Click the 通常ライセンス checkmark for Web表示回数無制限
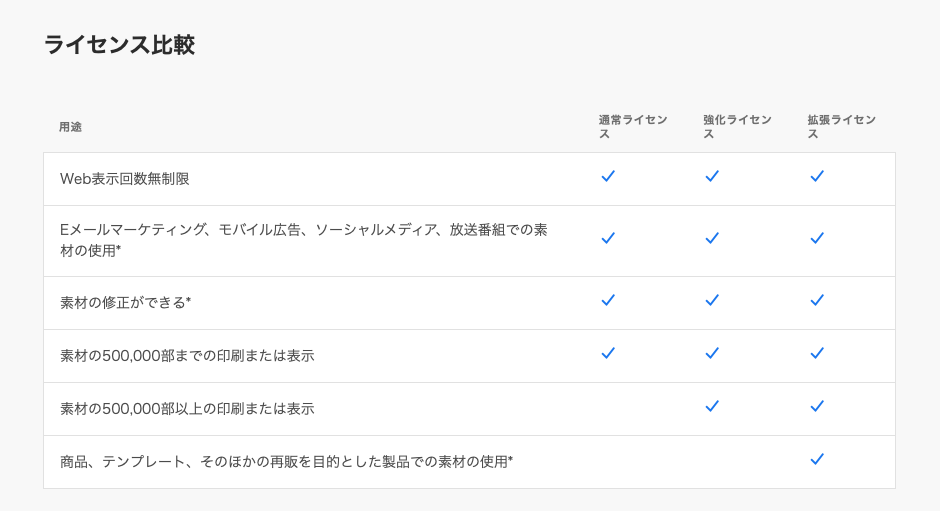This screenshot has height=511, width=940. [x=608, y=176]
